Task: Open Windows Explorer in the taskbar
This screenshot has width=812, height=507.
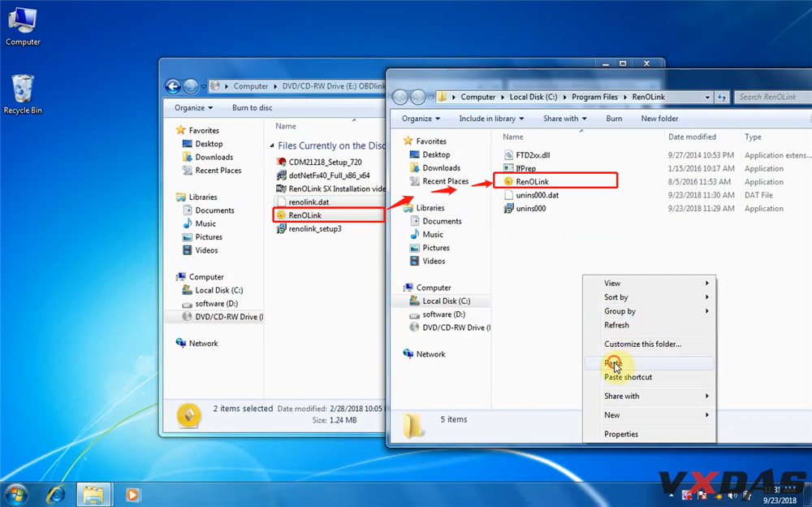Action: point(93,495)
